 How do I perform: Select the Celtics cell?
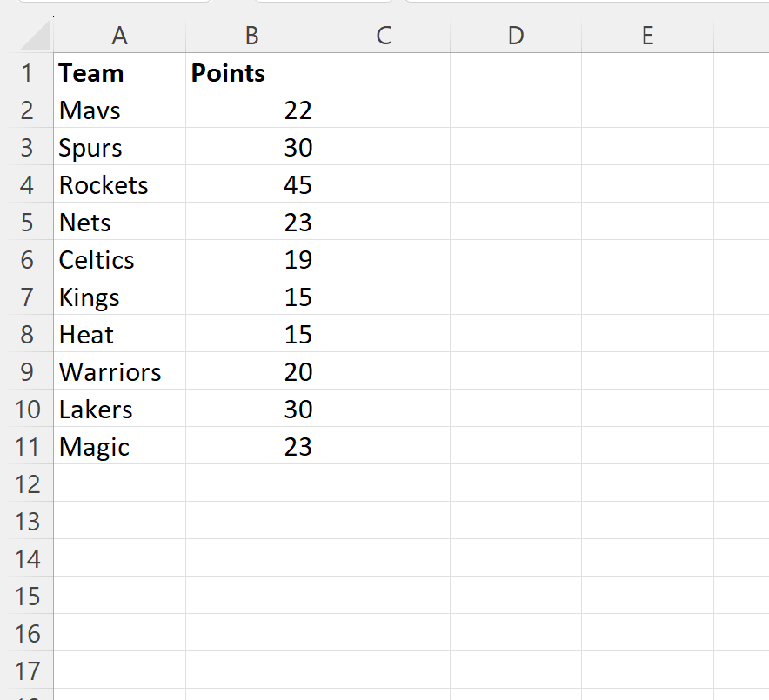click(119, 260)
